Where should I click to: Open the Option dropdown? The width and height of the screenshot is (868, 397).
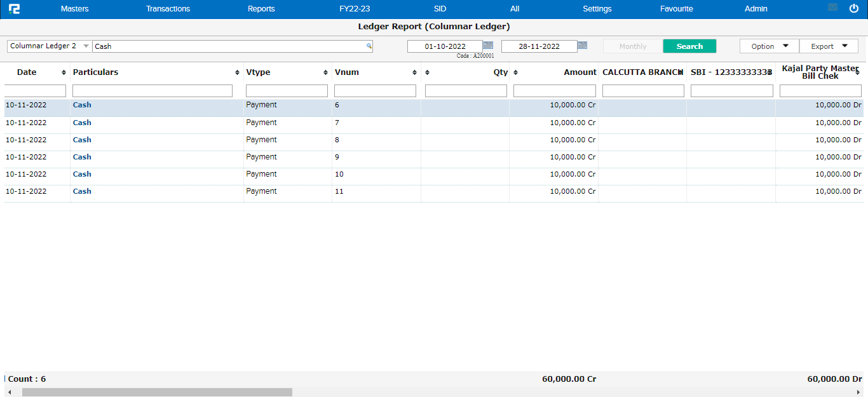coord(769,46)
